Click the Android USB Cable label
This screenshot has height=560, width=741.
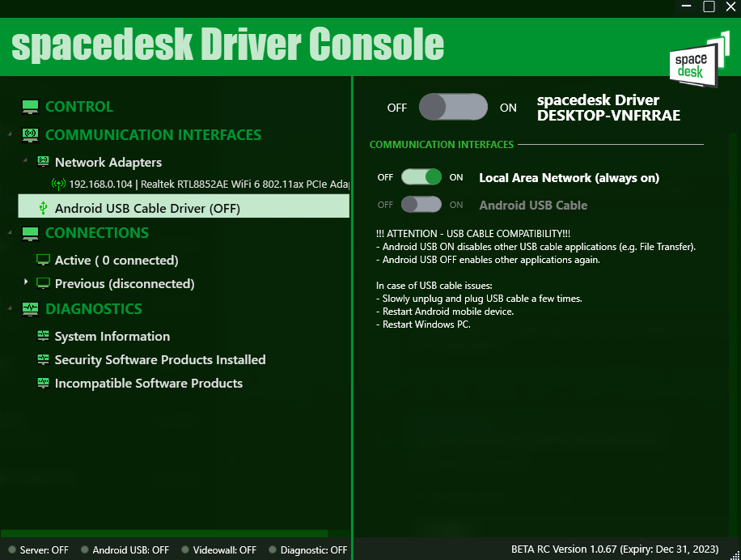[533, 205]
